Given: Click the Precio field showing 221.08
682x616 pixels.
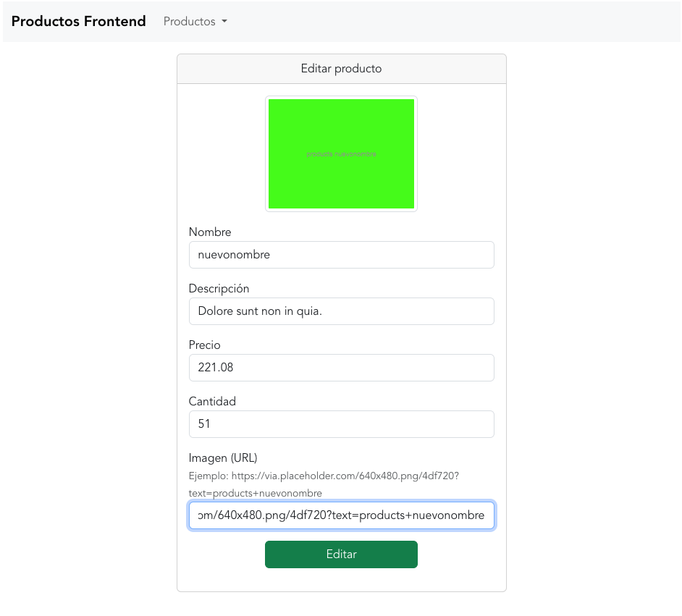Looking at the screenshot, I should click(341, 368).
